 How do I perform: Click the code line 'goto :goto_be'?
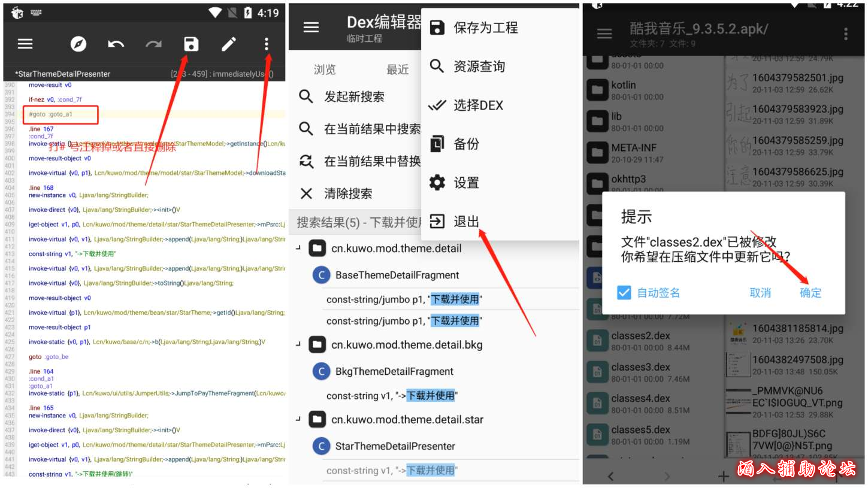click(49, 357)
